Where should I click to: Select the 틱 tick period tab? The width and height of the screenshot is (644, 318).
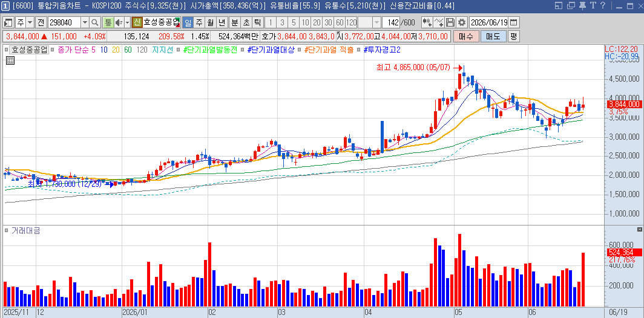257,22
